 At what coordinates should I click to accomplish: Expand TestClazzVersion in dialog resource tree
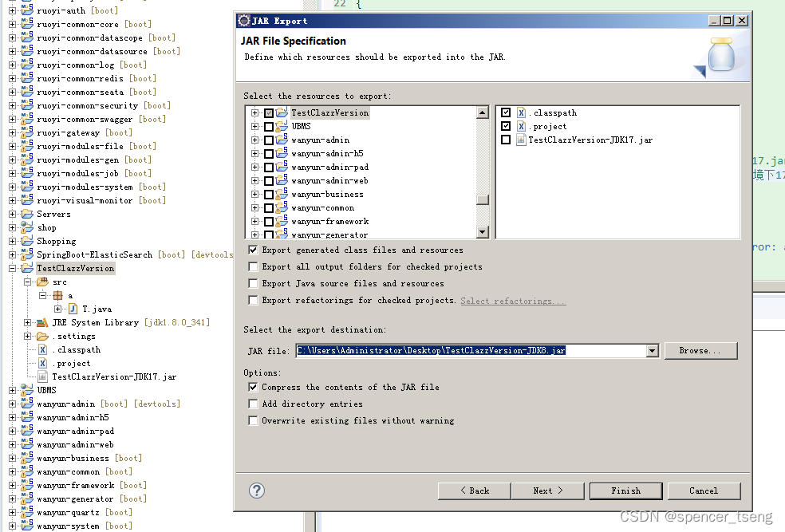254,112
